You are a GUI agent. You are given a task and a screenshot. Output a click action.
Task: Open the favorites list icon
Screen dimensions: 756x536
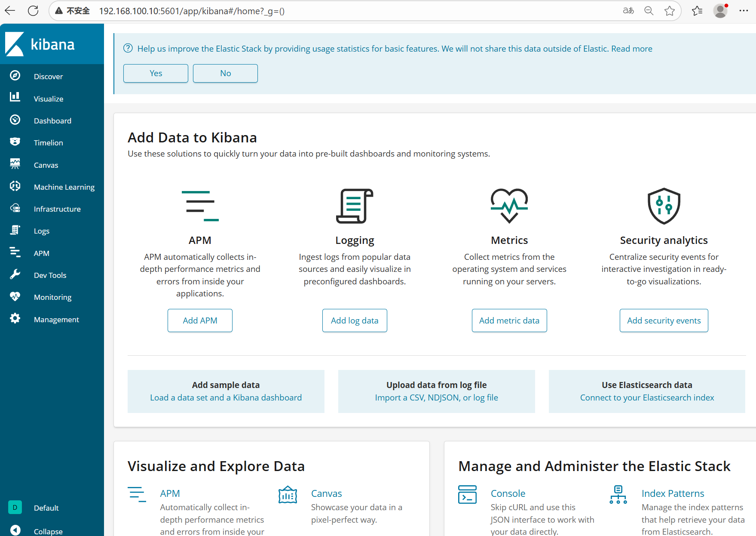click(697, 11)
